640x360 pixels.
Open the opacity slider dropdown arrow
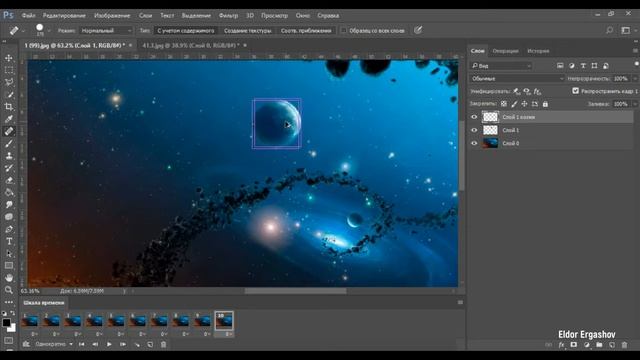[635, 78]
